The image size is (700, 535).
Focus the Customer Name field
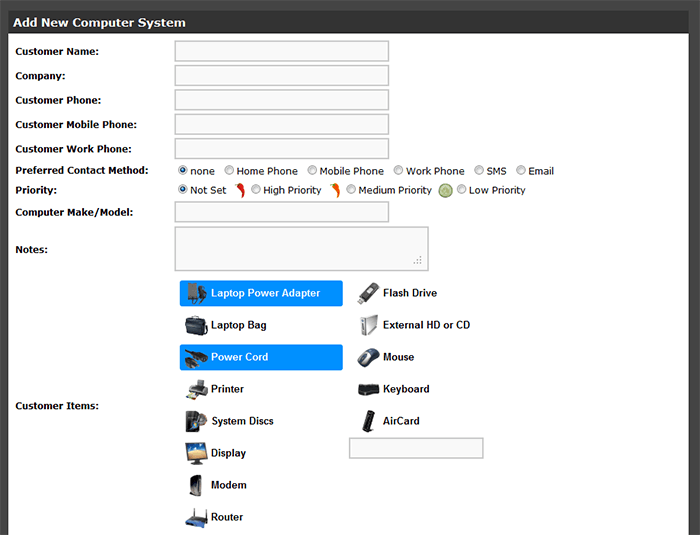pos(282,51)
